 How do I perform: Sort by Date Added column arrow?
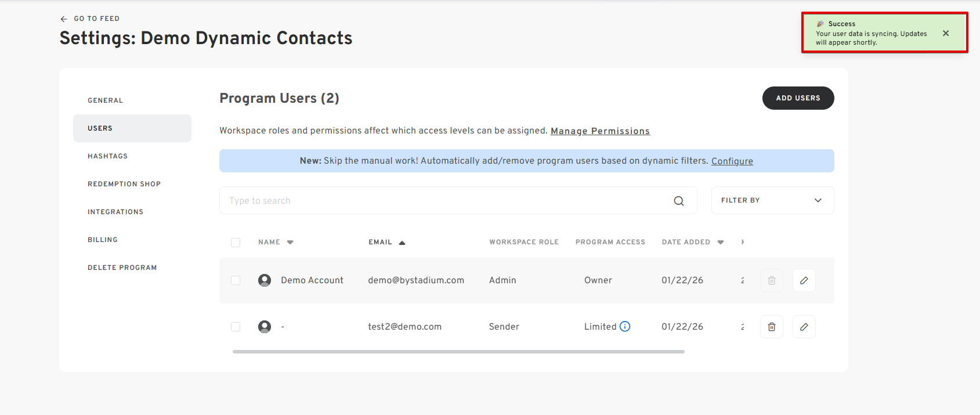721,243
